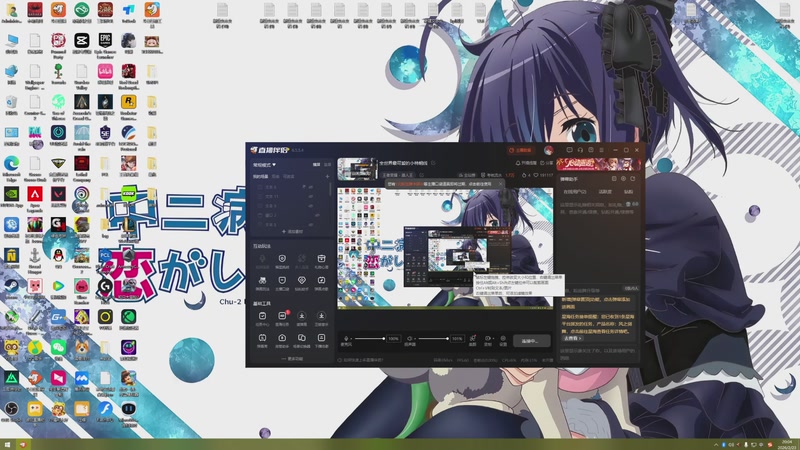Screen dimensions: 800x450
Task: Open the fourth download-style icon in 基础工具
Action: pyautogui.click(x=321, y=318)
